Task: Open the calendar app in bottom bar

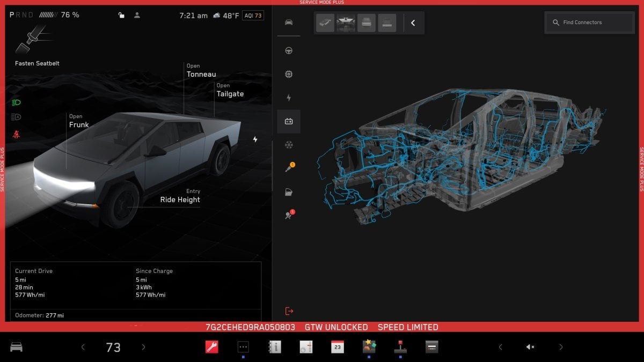Action: 337,347
